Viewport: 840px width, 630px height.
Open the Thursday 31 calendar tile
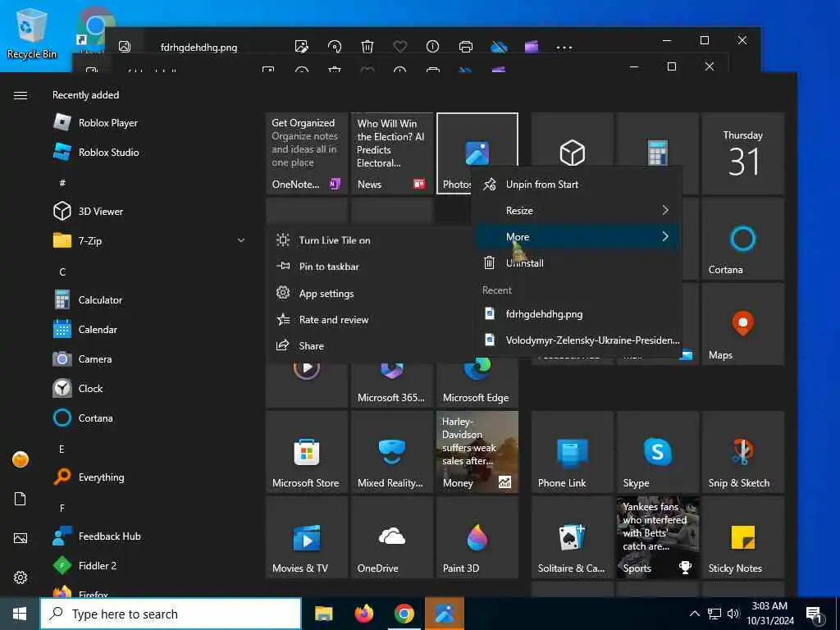coord(743,153)
